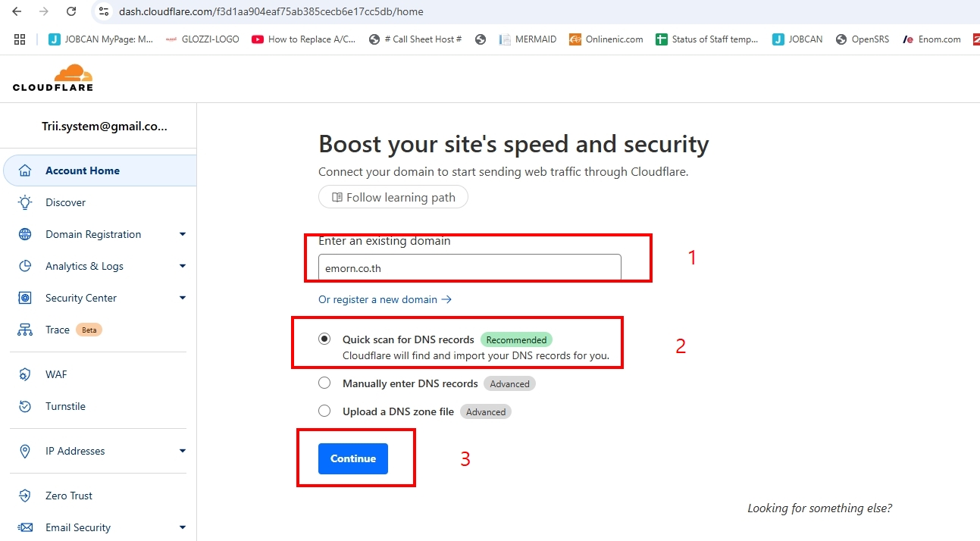Open Trace Beta sidebar item

click(x=99, y=330)
